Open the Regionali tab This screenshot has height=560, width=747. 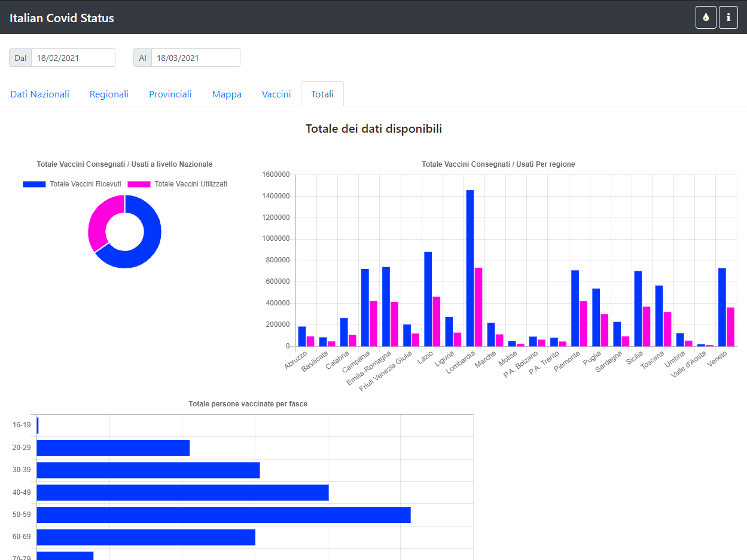tap(109, 94)
